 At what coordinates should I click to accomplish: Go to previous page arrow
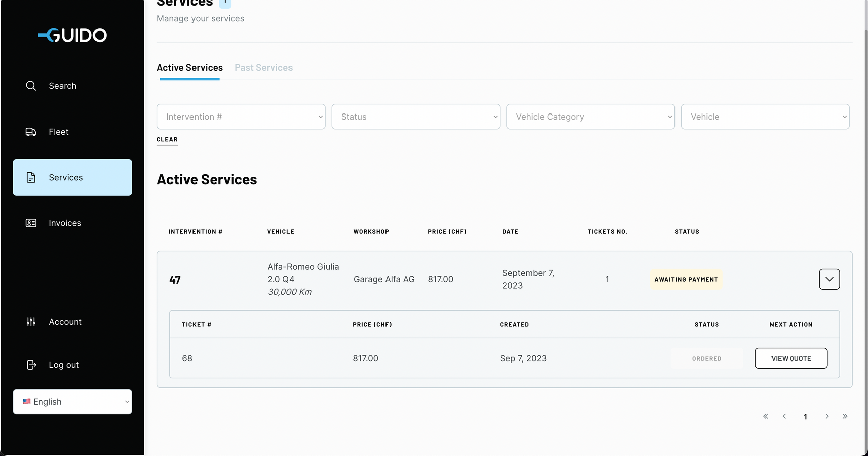[x=784, y=416]
